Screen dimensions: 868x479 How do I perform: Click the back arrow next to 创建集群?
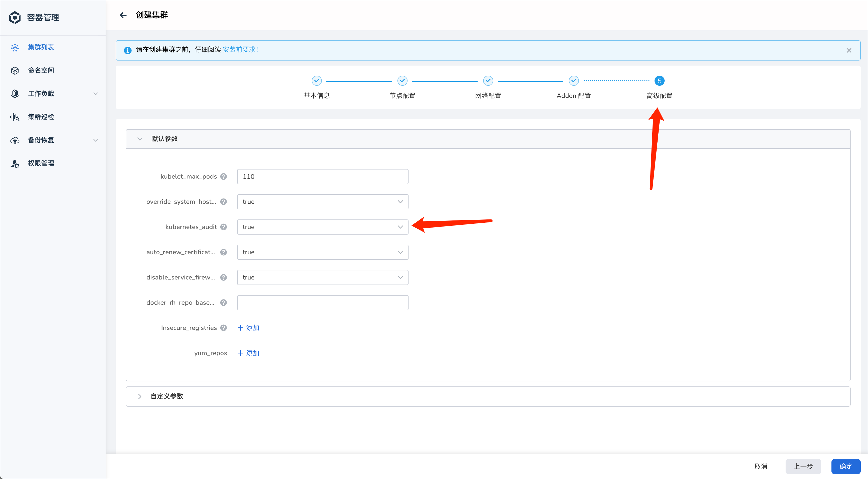coord(123,15)
